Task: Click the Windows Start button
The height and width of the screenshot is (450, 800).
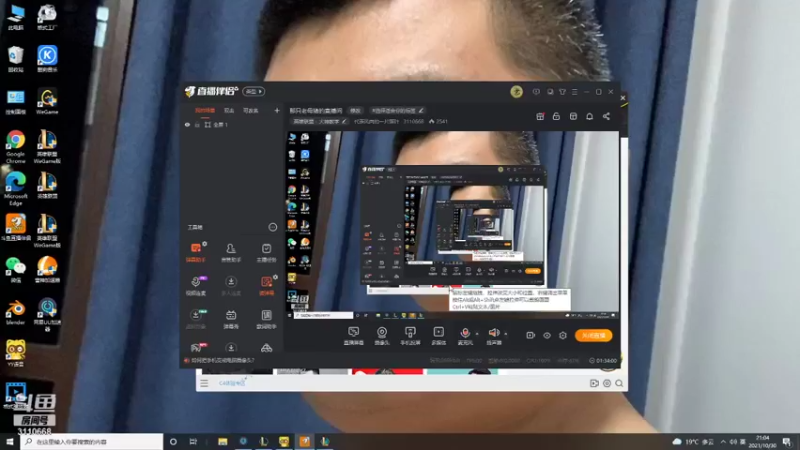Action: [x=10, y=442]
